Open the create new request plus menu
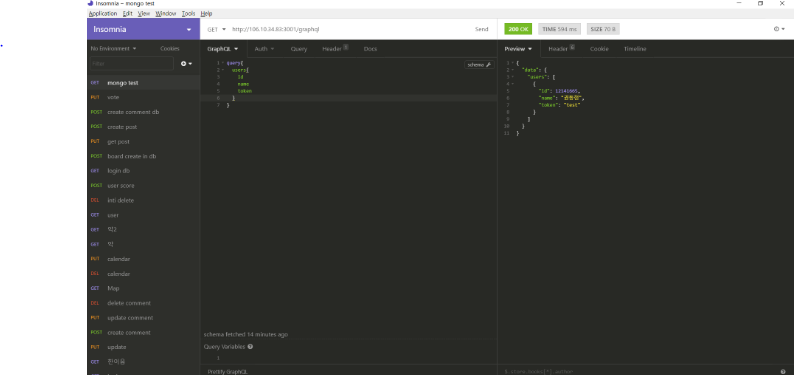This screenshot has height=375, width=797. coord(186,64)
